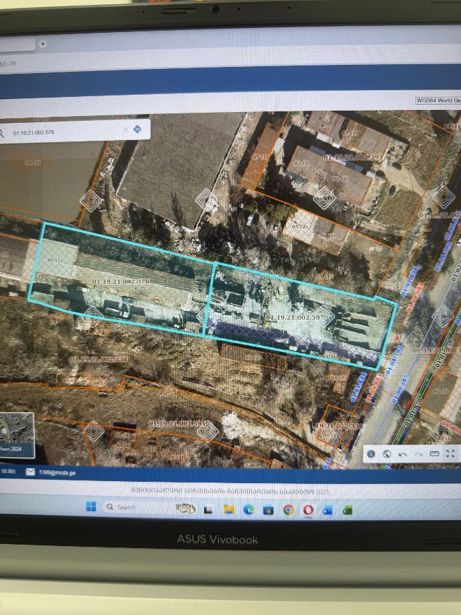Screen dimensions: 461x615
Task: Select parcel label 01.19.21.002.576
Action: (x=121, y=282)
